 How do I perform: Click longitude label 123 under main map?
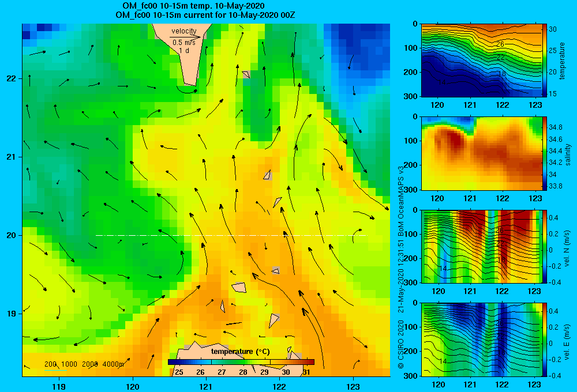coord(353,386)
